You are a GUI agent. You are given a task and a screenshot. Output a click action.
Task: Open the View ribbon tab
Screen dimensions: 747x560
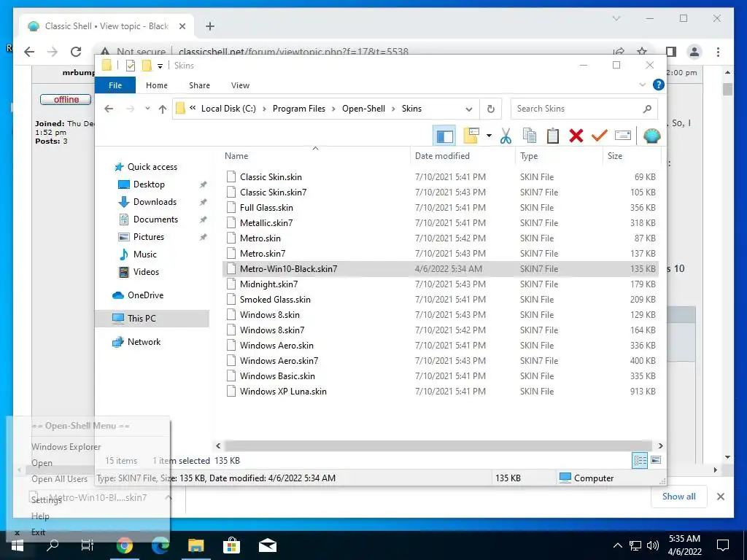(240, 85)
